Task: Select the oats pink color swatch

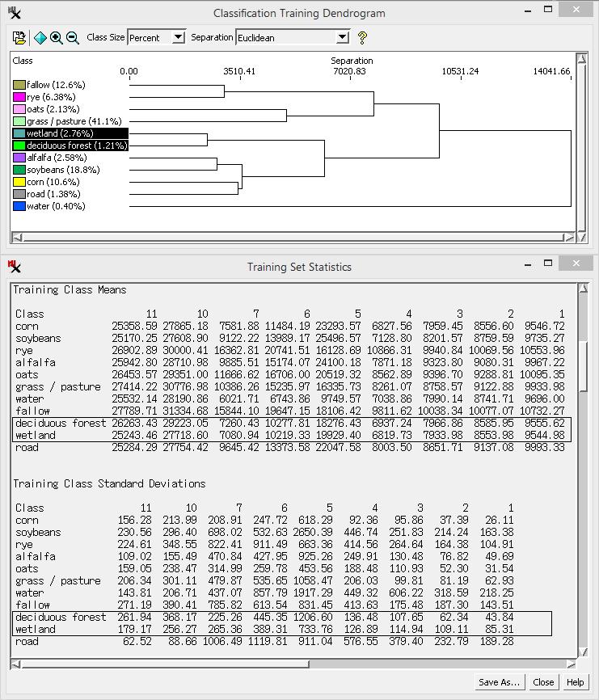Action: [x=19, y=109]
